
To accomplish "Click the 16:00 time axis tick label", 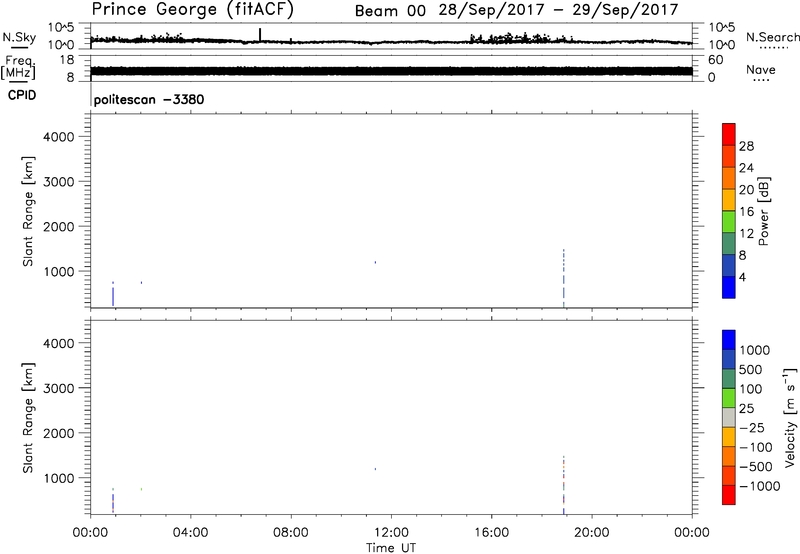I will 491,533.
